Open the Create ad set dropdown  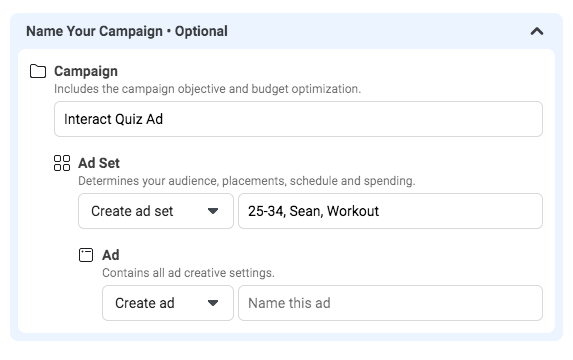tap(156, 211)
